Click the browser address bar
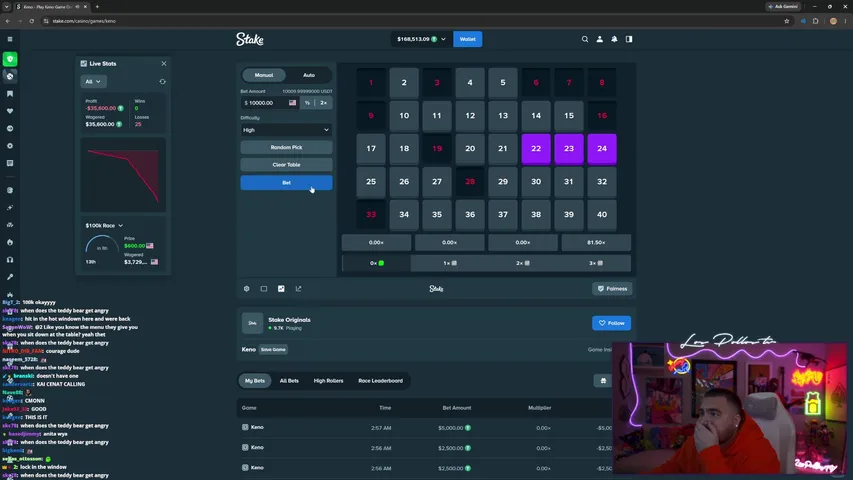The height and width of the screenshot is (480, 853). tap(413, 21)
